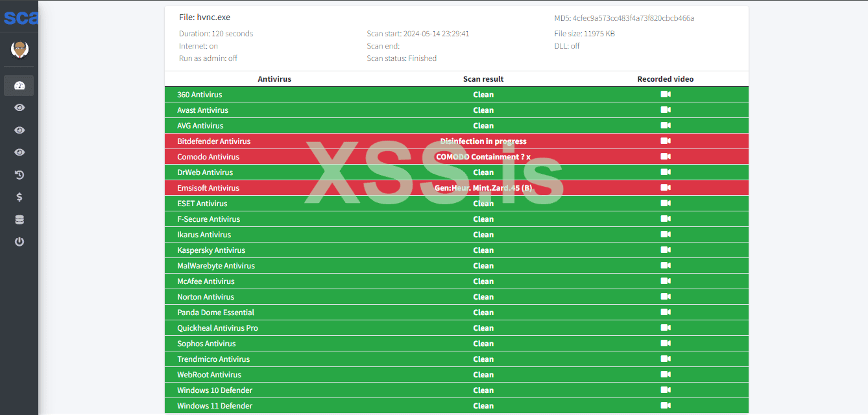Play recorded video for McAfee Antivirus
868x415 pixels.
pos(666,281)
